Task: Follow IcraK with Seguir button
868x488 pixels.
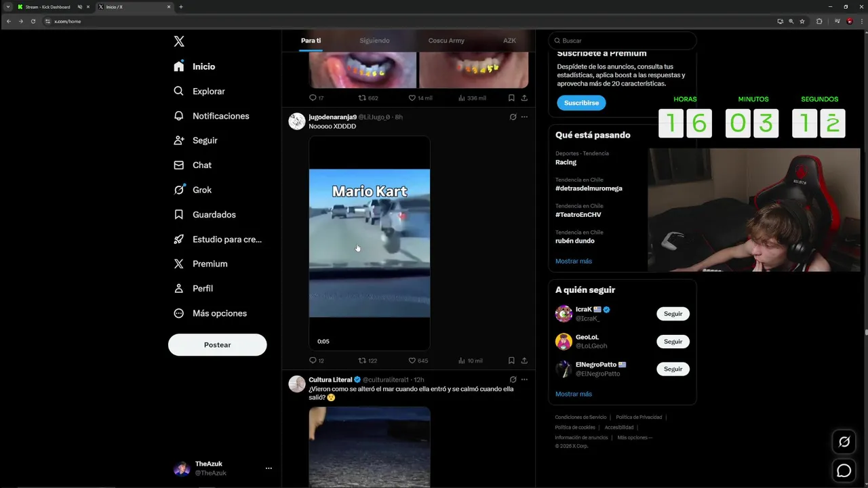Action: 673,314
